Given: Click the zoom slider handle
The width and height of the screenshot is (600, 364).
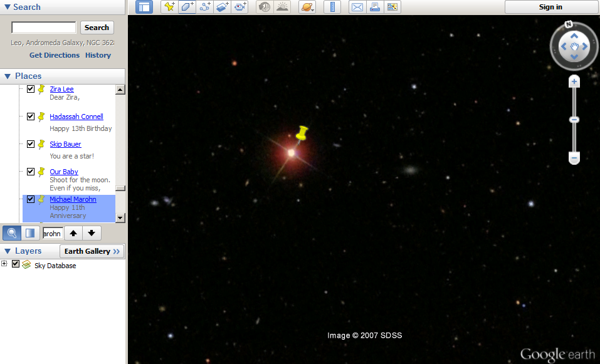Looking at the screenshot, I should click(574, 120).
